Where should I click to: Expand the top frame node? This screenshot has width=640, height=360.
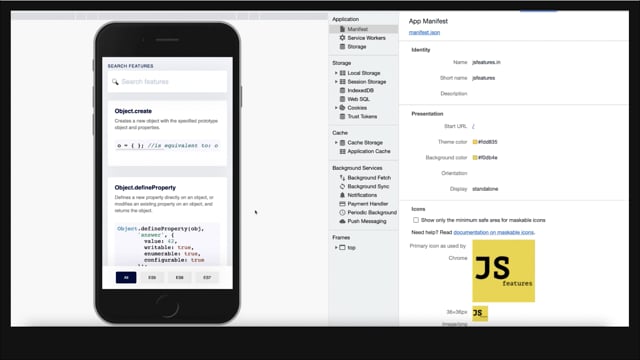click(x=336, y=247)
